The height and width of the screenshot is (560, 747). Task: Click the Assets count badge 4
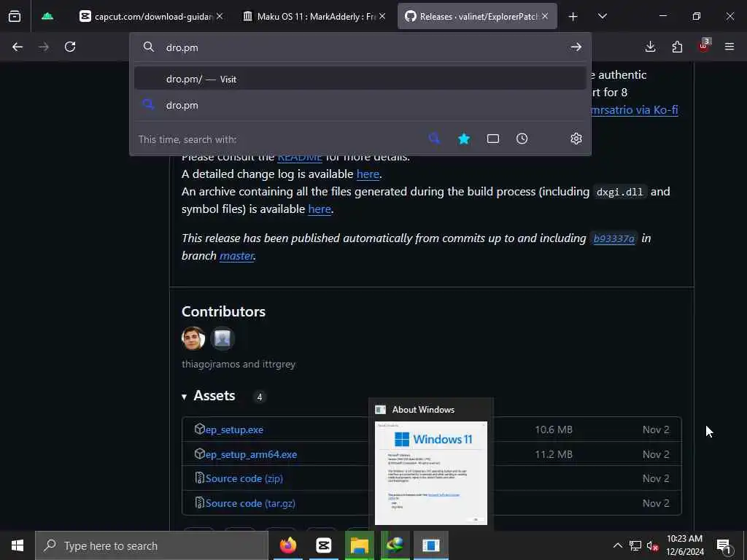click(259, 397)
